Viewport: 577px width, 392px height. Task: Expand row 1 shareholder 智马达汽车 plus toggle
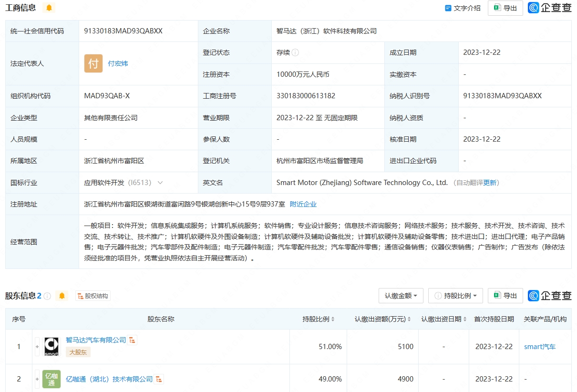37,347
